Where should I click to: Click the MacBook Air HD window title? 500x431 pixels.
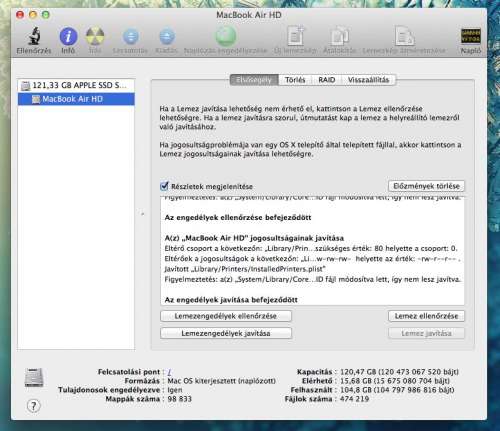point(249,15)
